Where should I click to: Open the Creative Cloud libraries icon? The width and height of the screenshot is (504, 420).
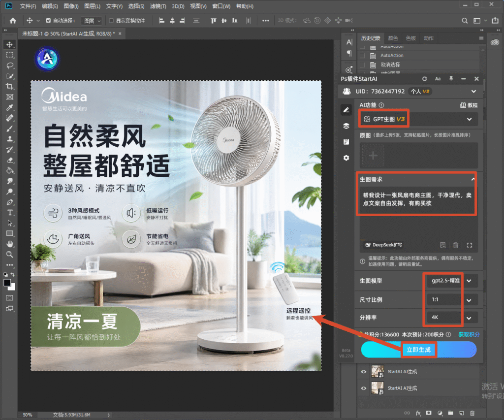[495, 42]
